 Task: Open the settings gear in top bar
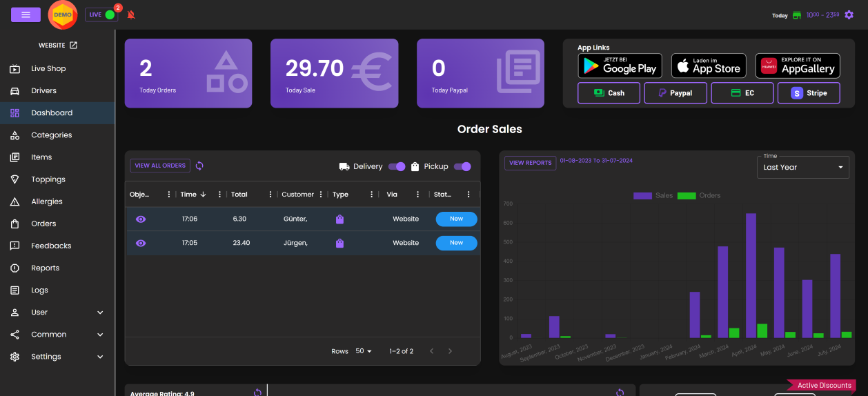pos(849,14)
